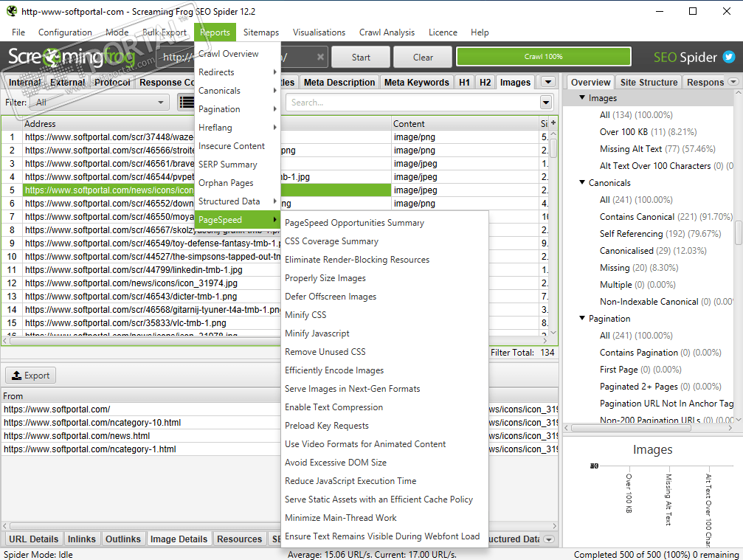
Task: Choose Serve Images in Next-Gen Formats
Action: pos(384,389)
